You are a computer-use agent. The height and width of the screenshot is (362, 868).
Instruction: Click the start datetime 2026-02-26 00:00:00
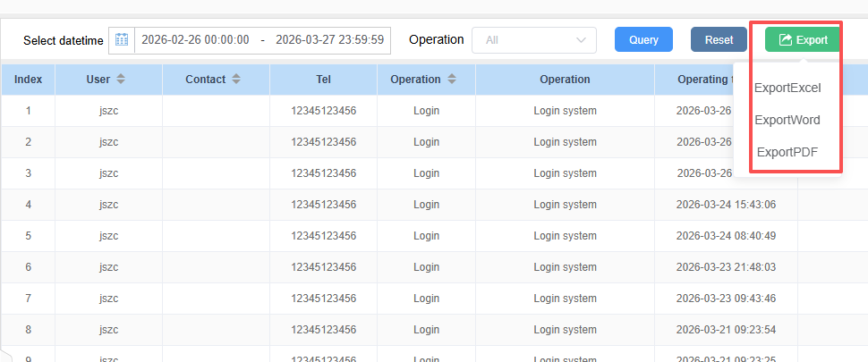(194, 40)
